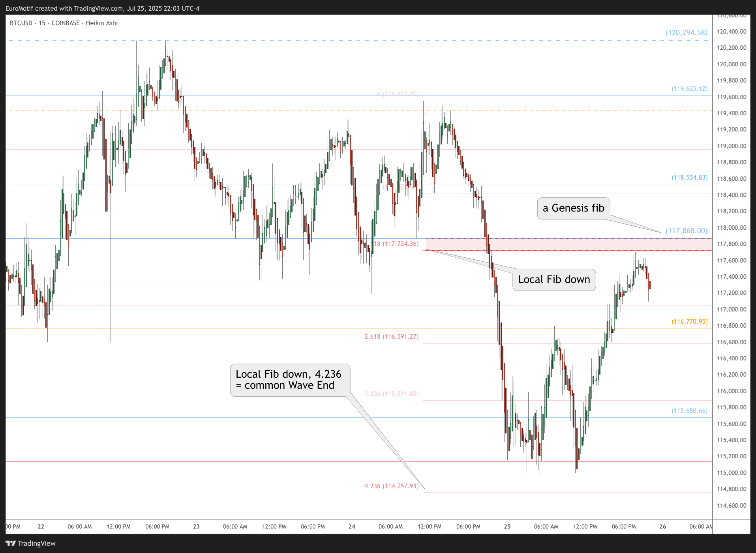This screenshot has width=756, height=553.
Task: Click the 120,400.00 price axis label
Action: click(x=732, y=32)
